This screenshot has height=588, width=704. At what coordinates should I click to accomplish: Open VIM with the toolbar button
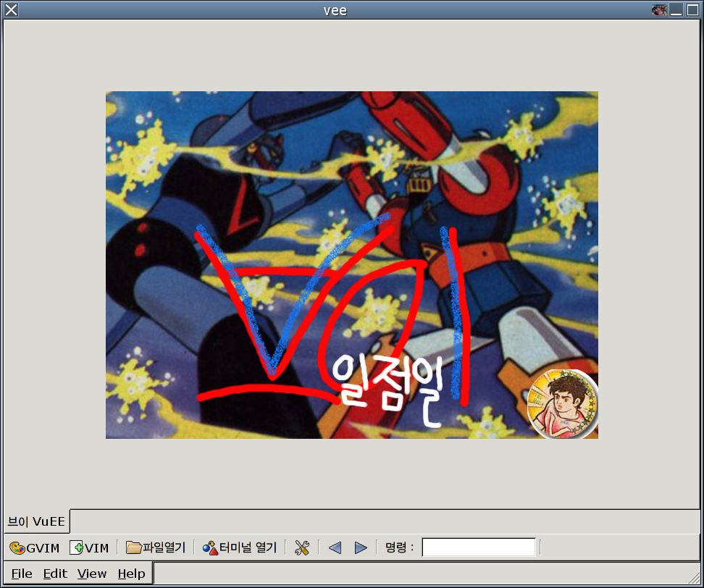pos(89,547)
